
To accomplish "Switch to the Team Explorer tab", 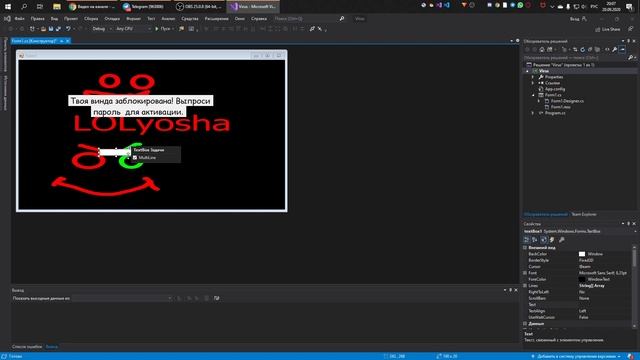I will pos(584,214).
